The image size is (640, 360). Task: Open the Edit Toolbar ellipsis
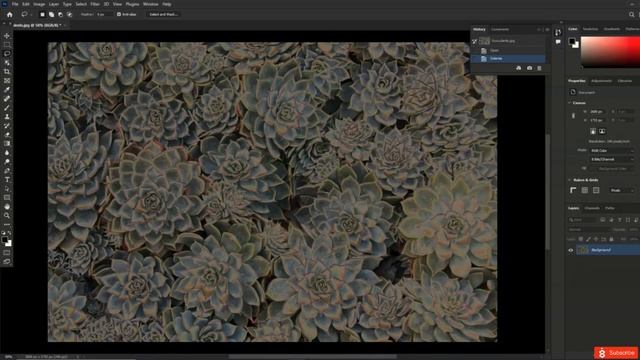pyautogui.click(x=7, y=224)
